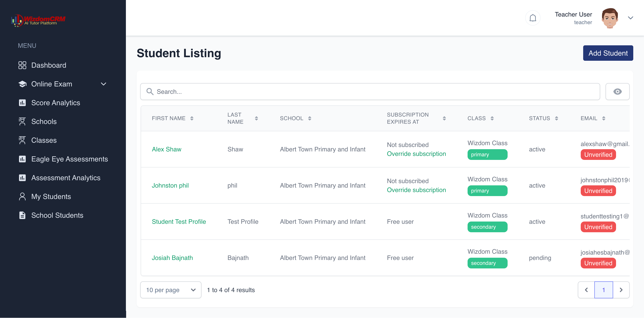Click the My Students person icon

point(22,197)
